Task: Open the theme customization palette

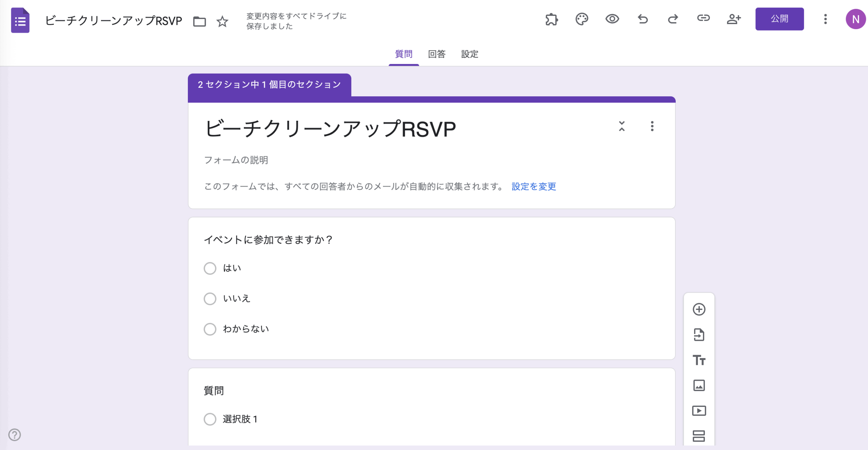Action: (581, 19)
